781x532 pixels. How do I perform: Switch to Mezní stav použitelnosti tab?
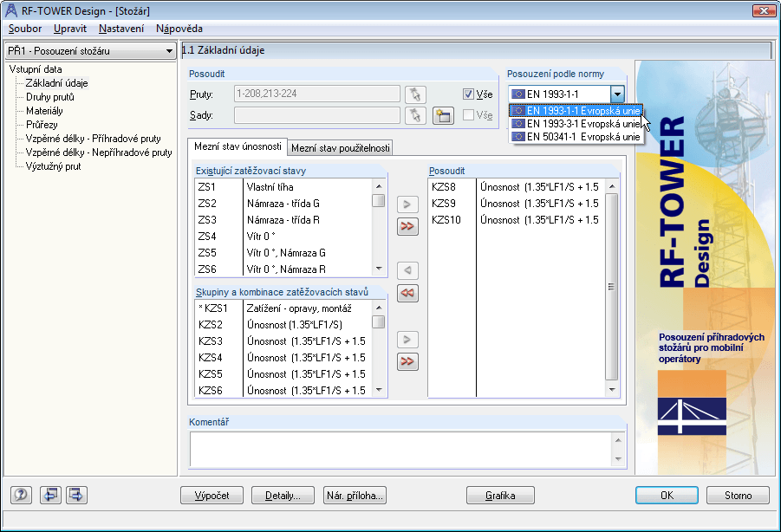click(340, 148)
